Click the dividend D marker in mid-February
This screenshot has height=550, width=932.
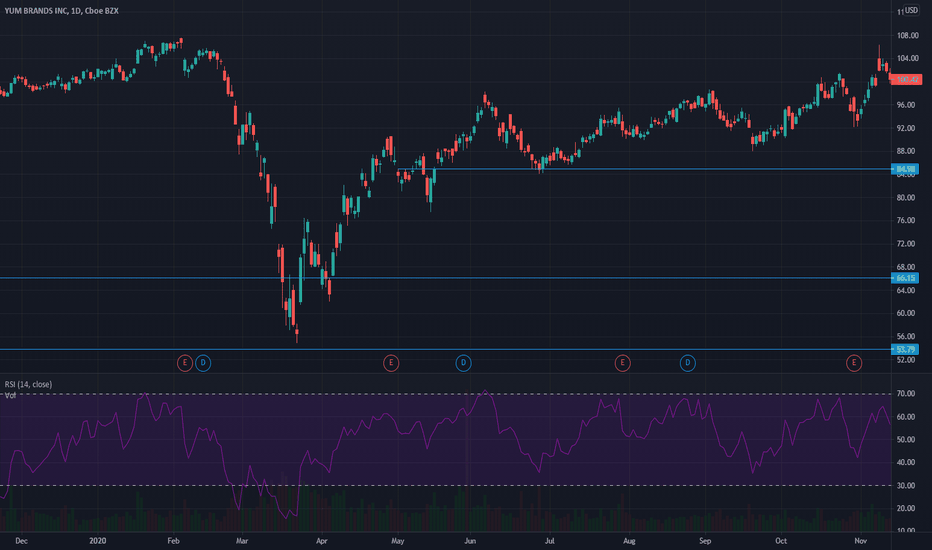click(x=203, y=363)
